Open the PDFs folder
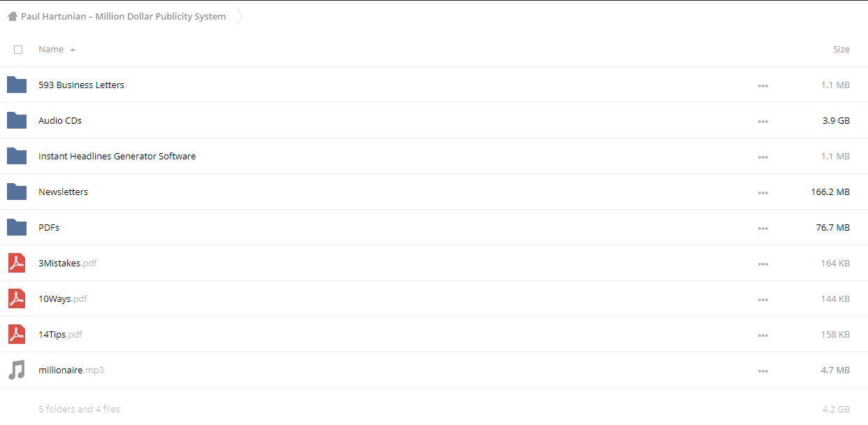The image size is (868, 425). click(x=49, y=227)
